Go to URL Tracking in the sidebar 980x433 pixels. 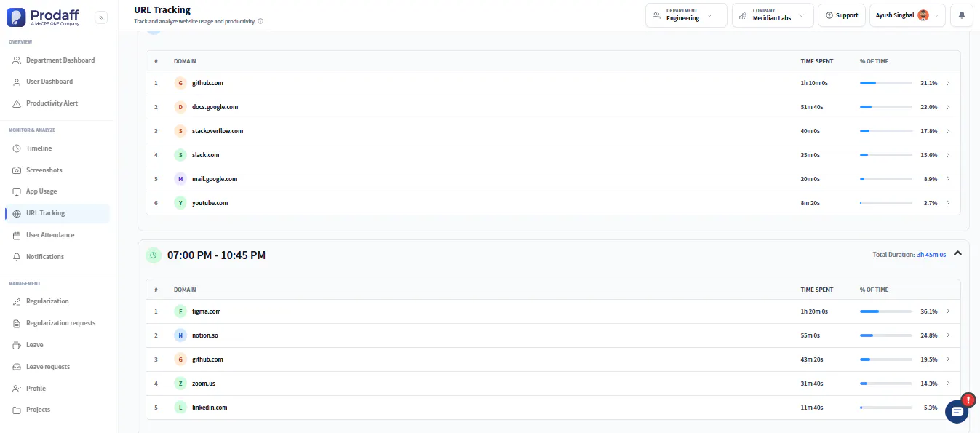pos(57,213)
